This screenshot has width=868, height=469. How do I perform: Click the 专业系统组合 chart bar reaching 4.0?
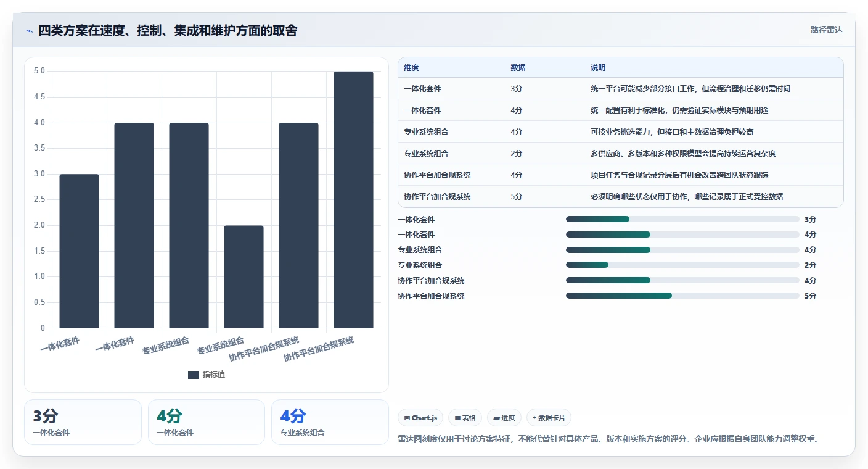[189, 225]
